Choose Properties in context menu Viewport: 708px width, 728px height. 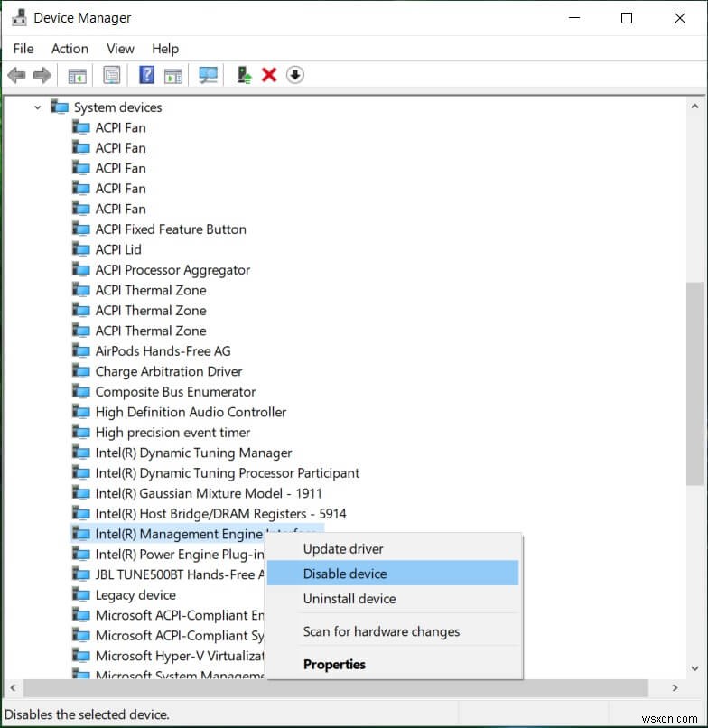pyautogui.click(x=393, y=665)
